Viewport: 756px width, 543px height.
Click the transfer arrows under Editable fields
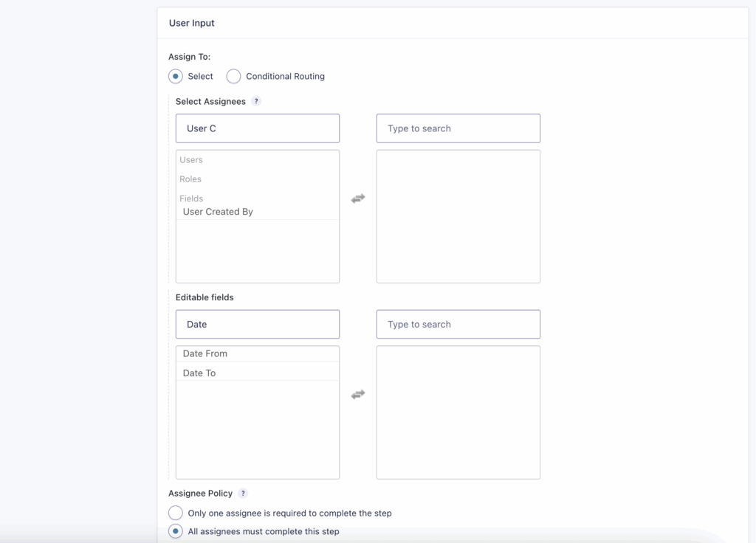[x=358, y=394]
